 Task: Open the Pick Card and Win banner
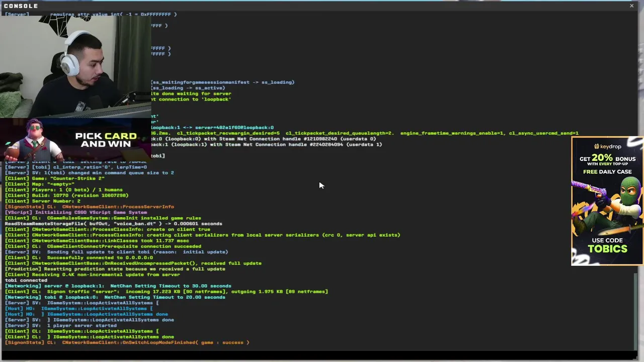point(75,140)
